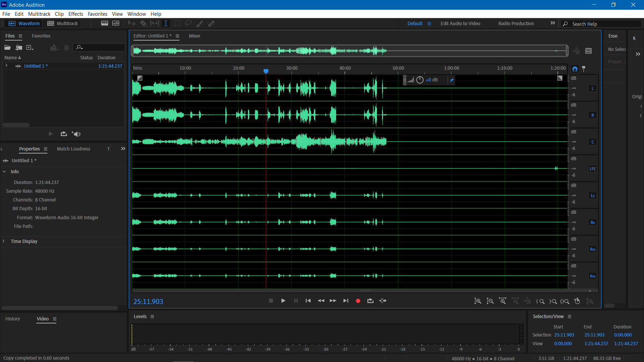Stop playback
The width and height of the screenshot is (644, 362).
click(x=271, y=301)
